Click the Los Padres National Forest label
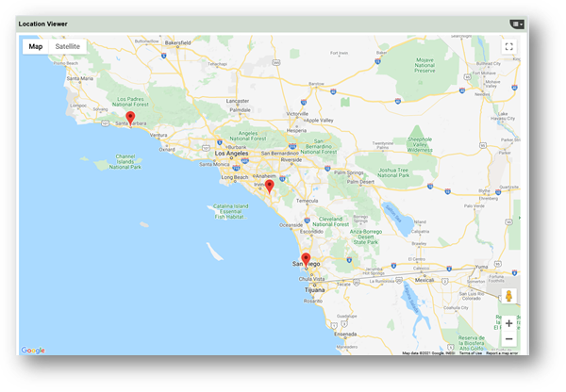This screenshot has height=392, width=566. click(x=130, y=102)
